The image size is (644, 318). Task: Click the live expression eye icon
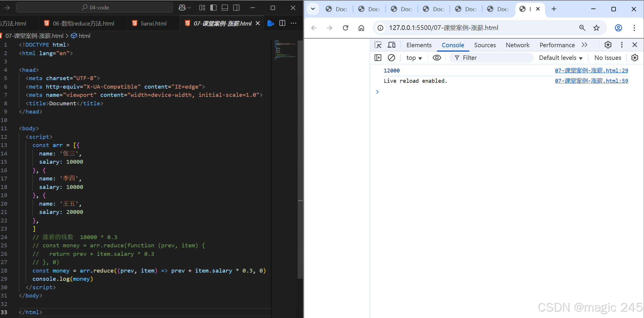437,58
